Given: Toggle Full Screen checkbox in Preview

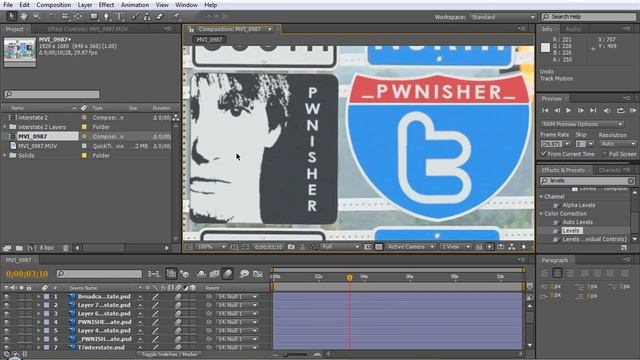Looking at the screenshot, I should 604,154.
